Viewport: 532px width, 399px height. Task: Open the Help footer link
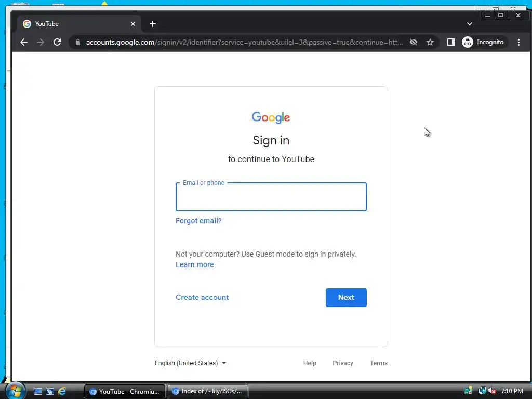(310, 363)
